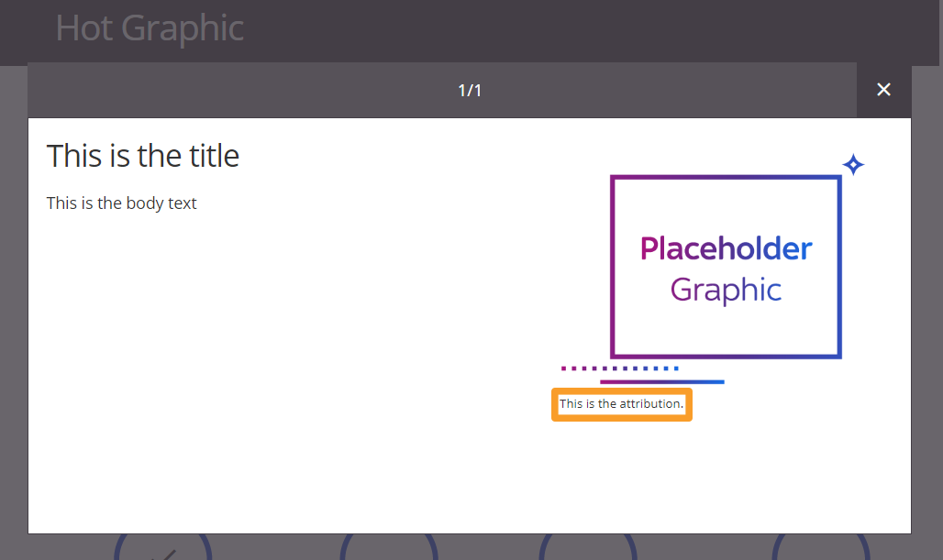Click the orange highlight border around the attribution
Screen dimensions: 943x560
point(621,388)
